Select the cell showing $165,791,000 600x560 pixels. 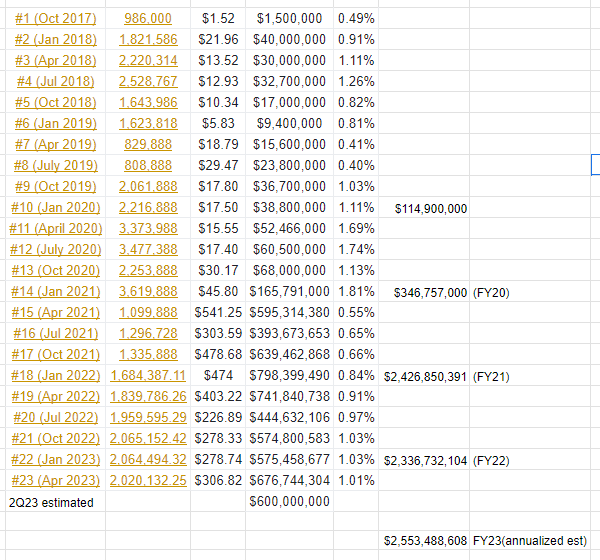[x=289, y=292]
